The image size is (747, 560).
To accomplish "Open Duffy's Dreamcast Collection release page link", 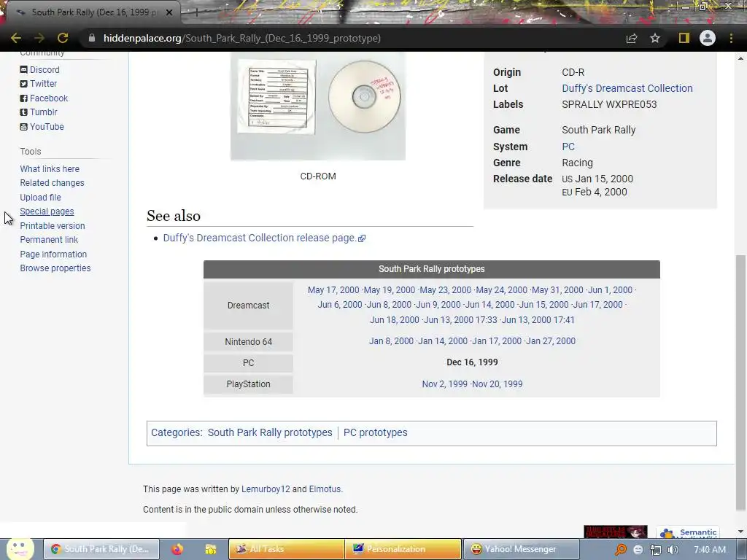I will click(264, 238).
